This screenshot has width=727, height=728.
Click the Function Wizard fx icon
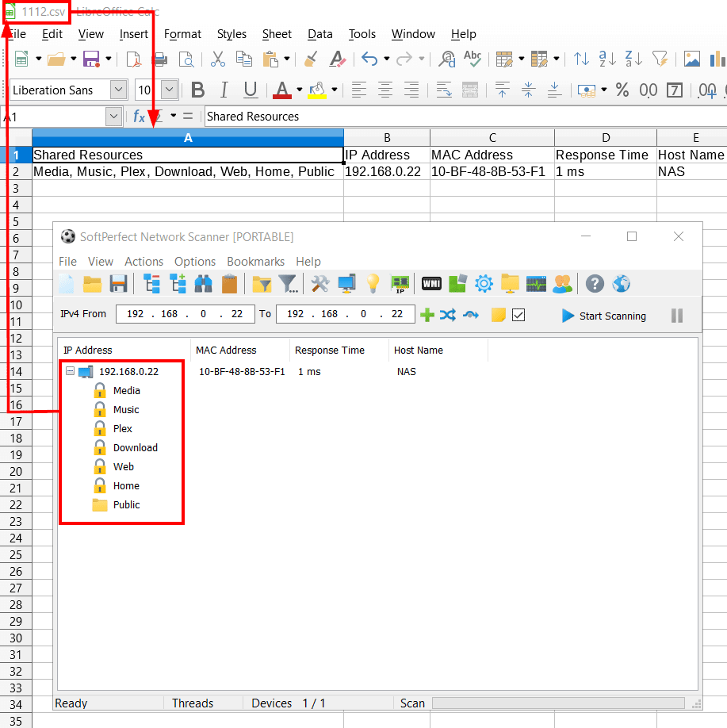click(x=140, y=116)
